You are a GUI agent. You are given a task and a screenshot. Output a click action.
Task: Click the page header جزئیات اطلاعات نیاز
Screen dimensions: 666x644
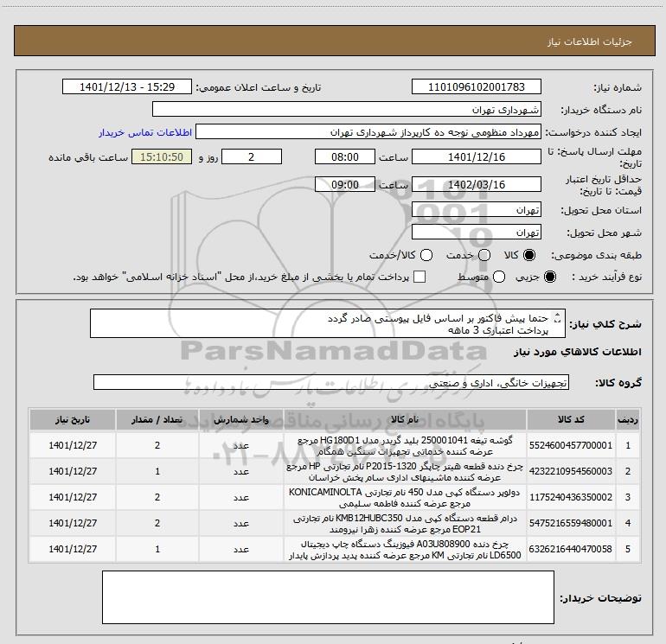point(590,41)
